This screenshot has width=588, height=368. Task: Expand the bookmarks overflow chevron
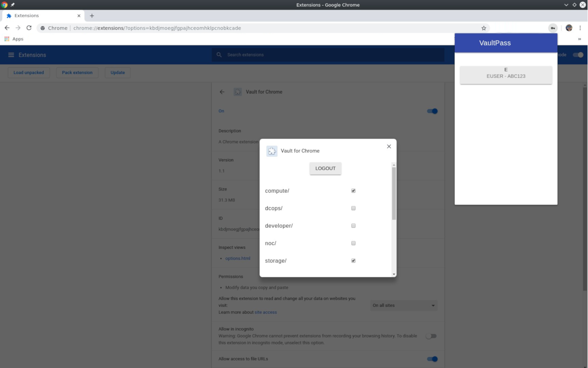(579, 39)
